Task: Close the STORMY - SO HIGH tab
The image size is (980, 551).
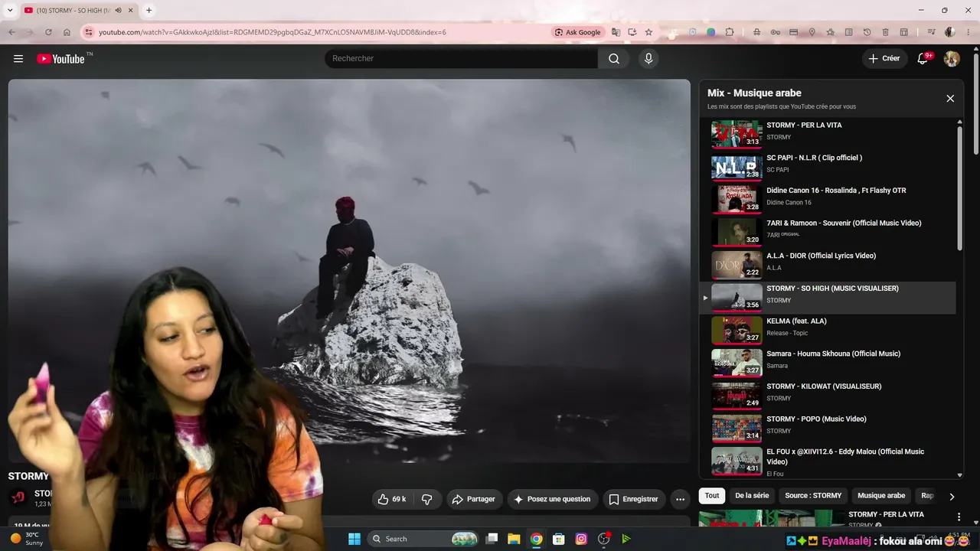Action: pos(130,10)
